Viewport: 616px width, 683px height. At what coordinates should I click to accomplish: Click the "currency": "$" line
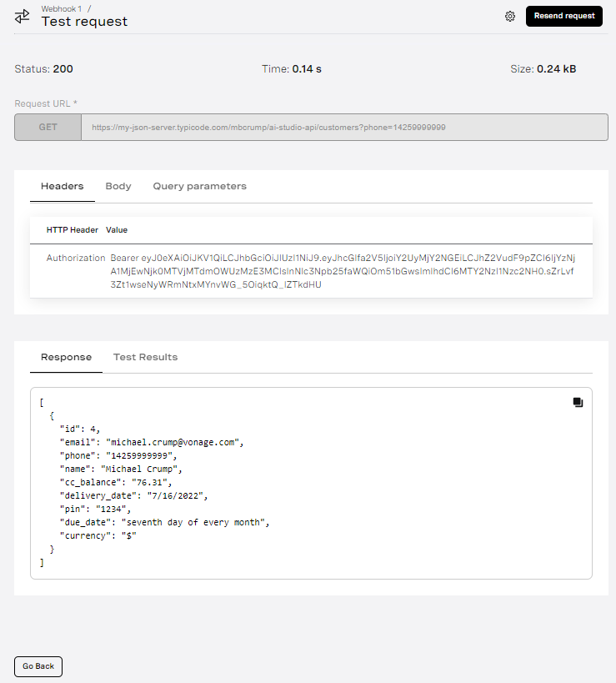[x=98, y=535]
